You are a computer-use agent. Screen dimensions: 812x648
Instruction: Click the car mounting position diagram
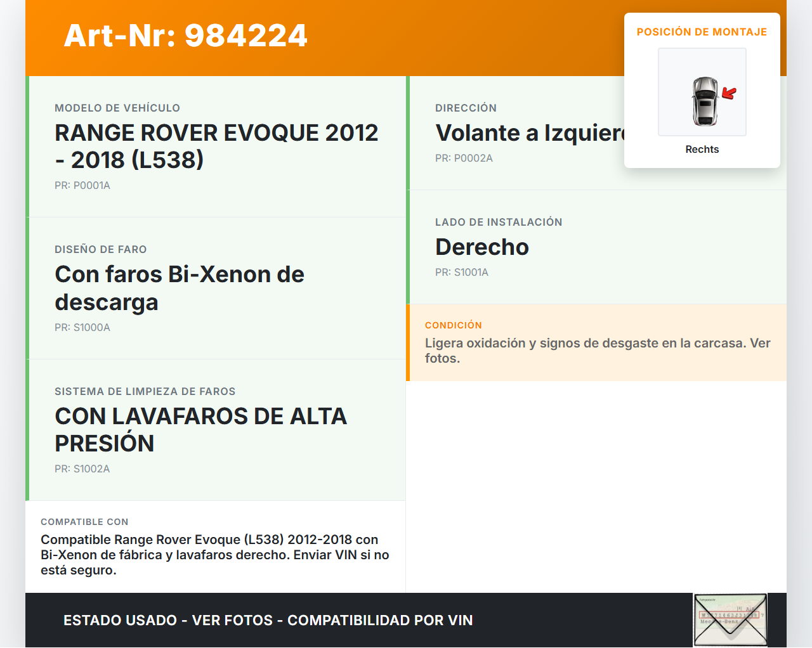pos(702,92)
